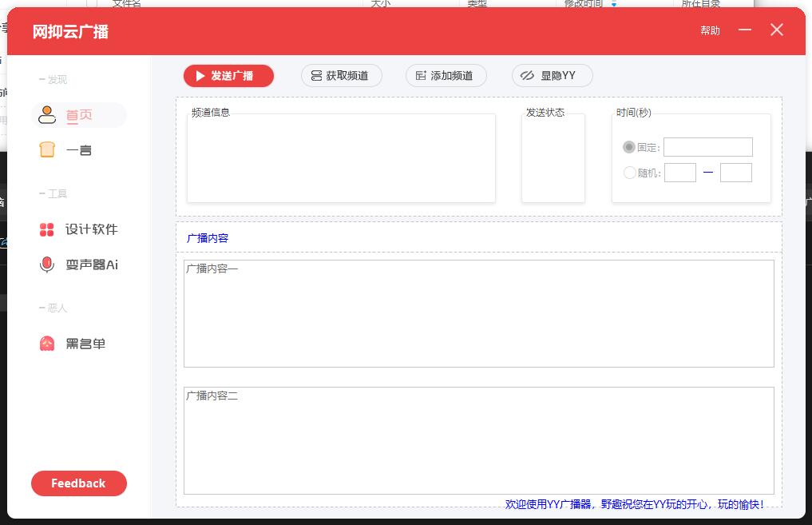Click the 添加频道 add channel button
The image size is (812, 525).
pyautogui.click(x=446, y=76)
